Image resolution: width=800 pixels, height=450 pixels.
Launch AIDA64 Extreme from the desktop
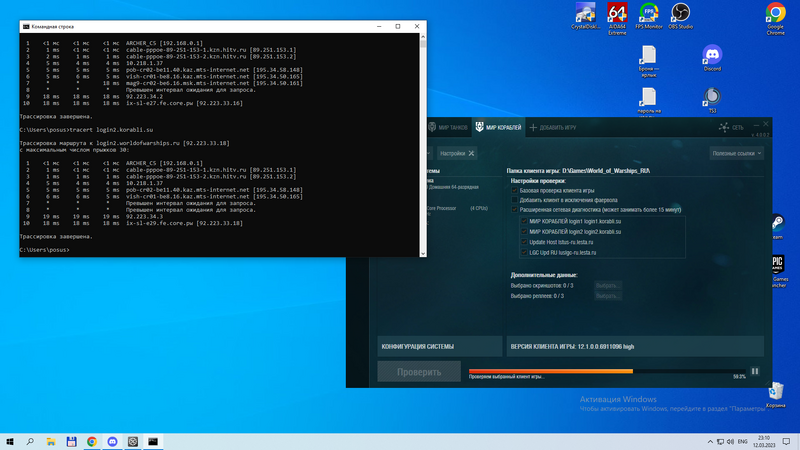(x=617, y=18)
